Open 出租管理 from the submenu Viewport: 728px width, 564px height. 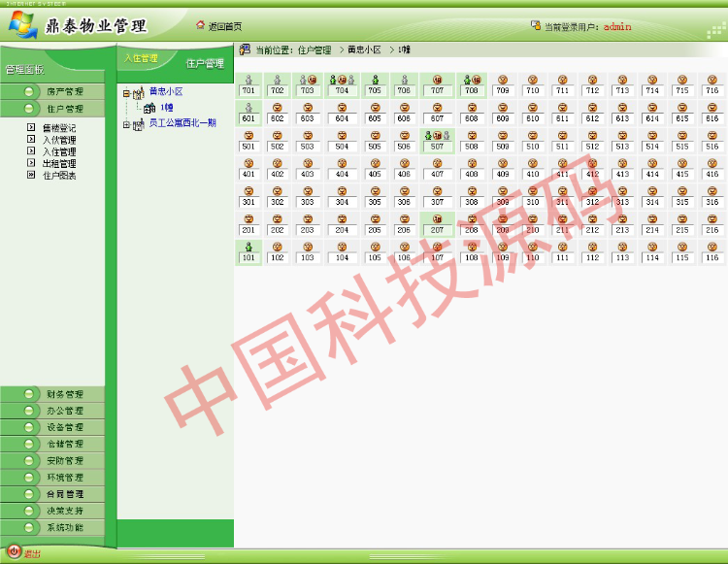coord(59,163)
